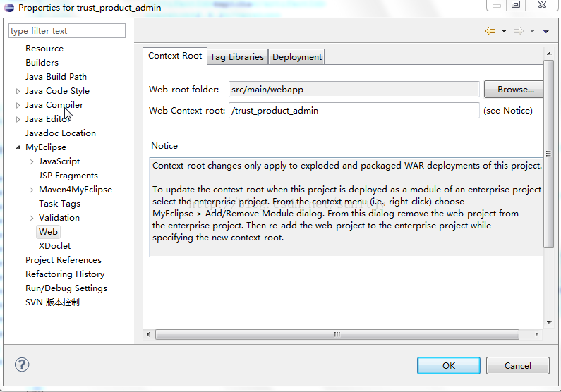
Task: Select Java Code Style item
Action: [x=57, y=91]
